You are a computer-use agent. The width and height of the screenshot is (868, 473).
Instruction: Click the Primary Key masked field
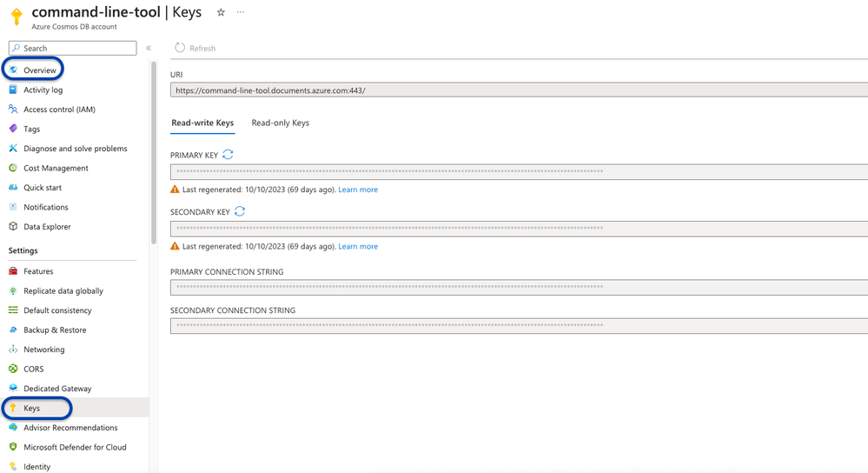tap(520, 171)
